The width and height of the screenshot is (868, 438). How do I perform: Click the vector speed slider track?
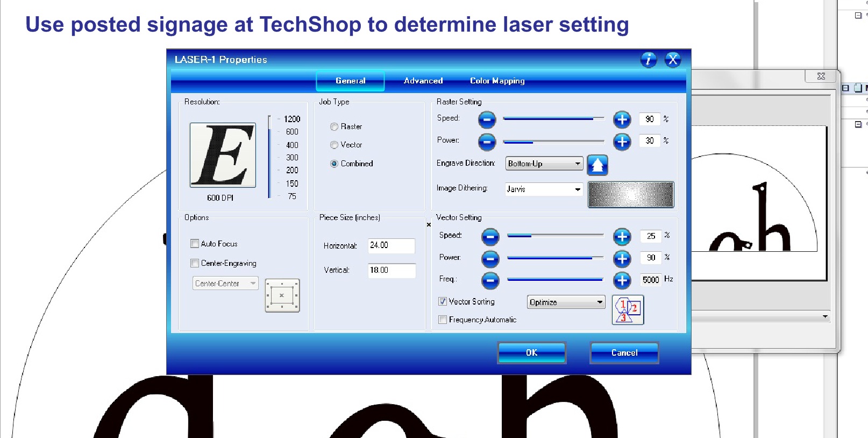(x=556, y=236)
